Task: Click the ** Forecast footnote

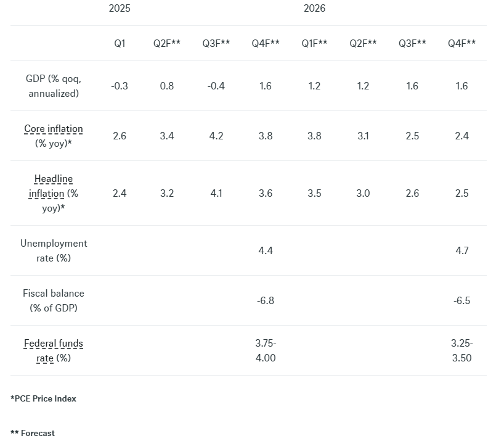Action: click(33, 433)
